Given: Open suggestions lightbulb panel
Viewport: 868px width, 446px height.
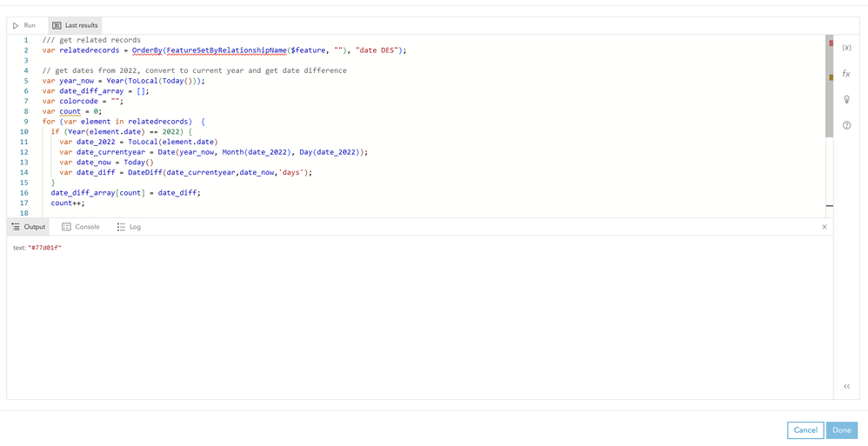Looking at the screenshot, I should [x=846, y=99].
